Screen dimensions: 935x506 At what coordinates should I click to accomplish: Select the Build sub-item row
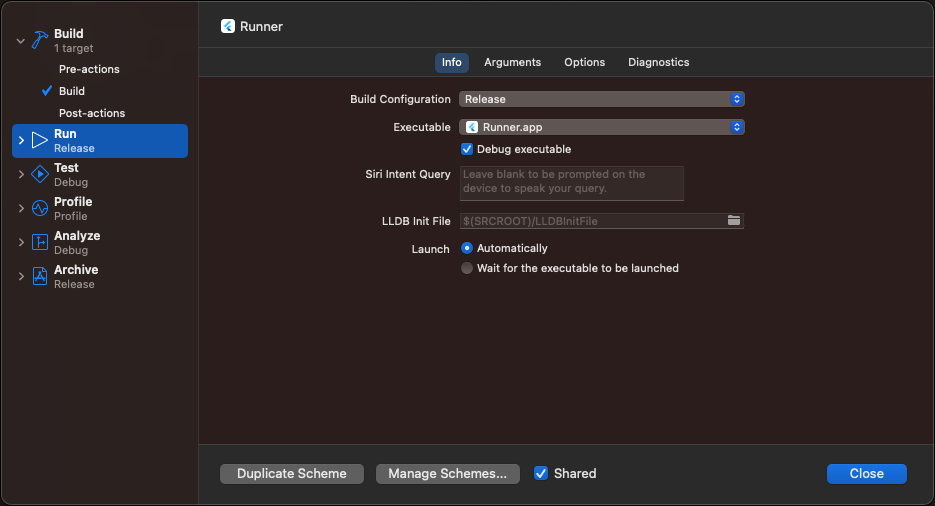72,91
